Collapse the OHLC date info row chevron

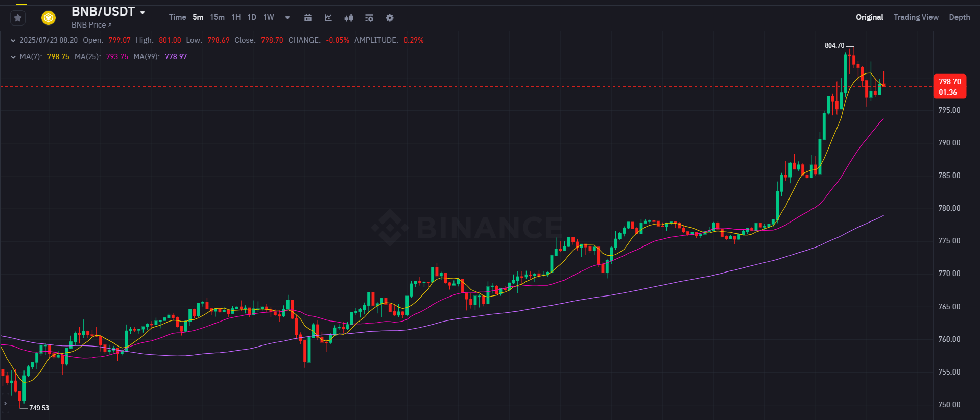[x=13, y=40]
